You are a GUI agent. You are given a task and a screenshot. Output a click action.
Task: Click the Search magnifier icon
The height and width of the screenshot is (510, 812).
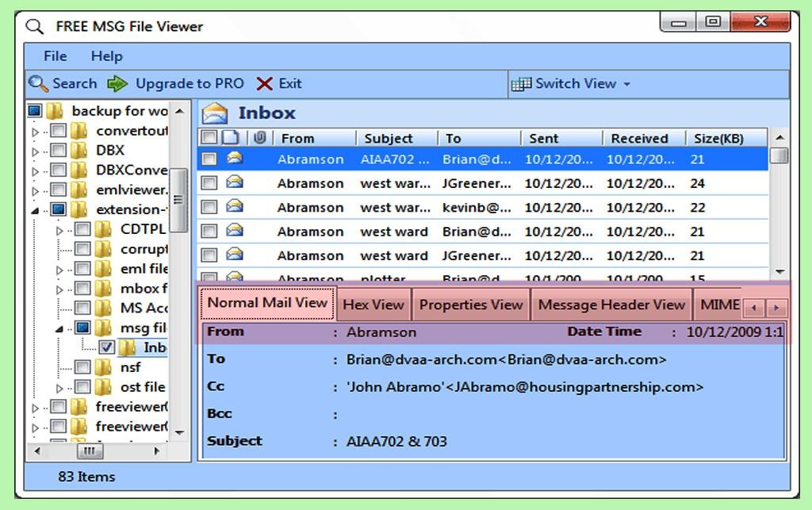(37, 83)
